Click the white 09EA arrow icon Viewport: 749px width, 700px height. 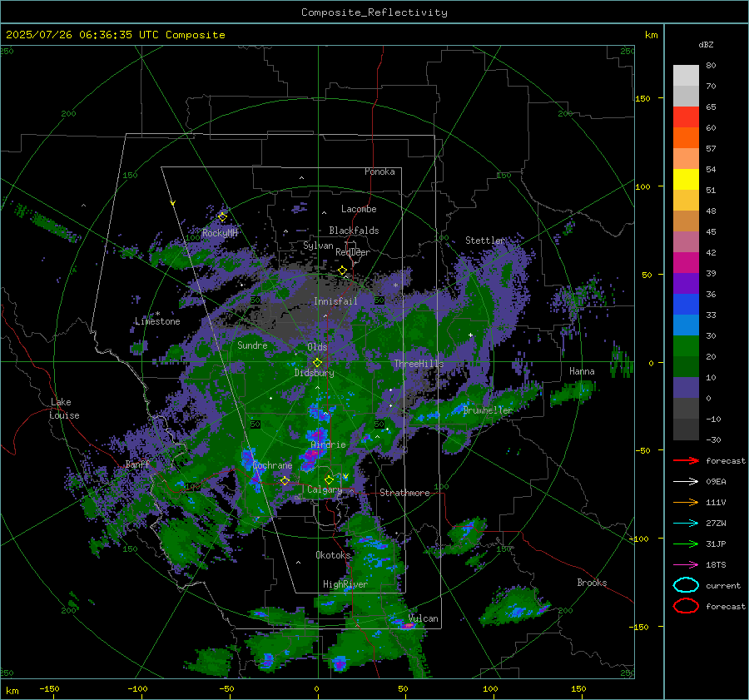[686, 482]
